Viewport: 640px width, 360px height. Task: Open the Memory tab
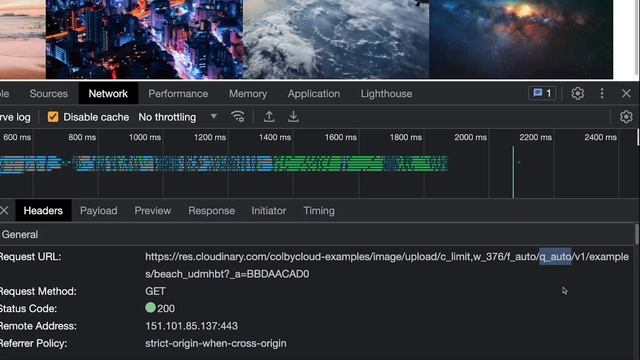click(x=248, y=93)
